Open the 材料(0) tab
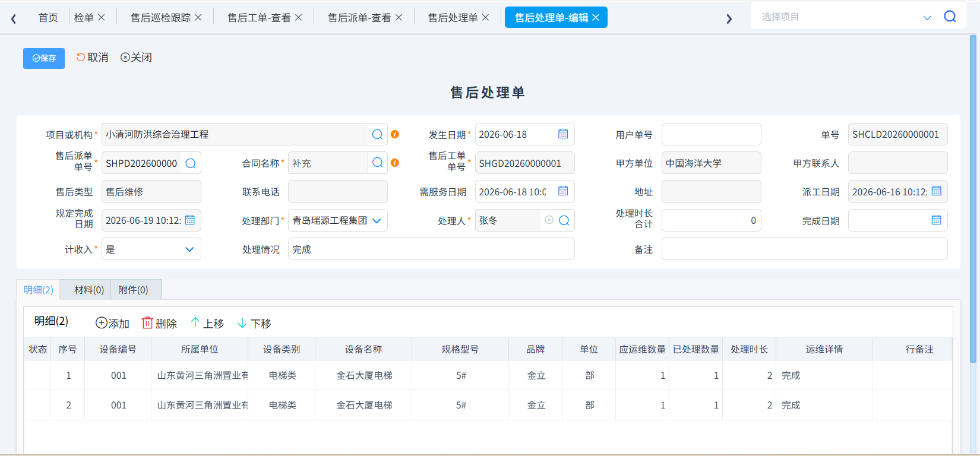This screenshot has height=456, width=980. coord(89,290)
